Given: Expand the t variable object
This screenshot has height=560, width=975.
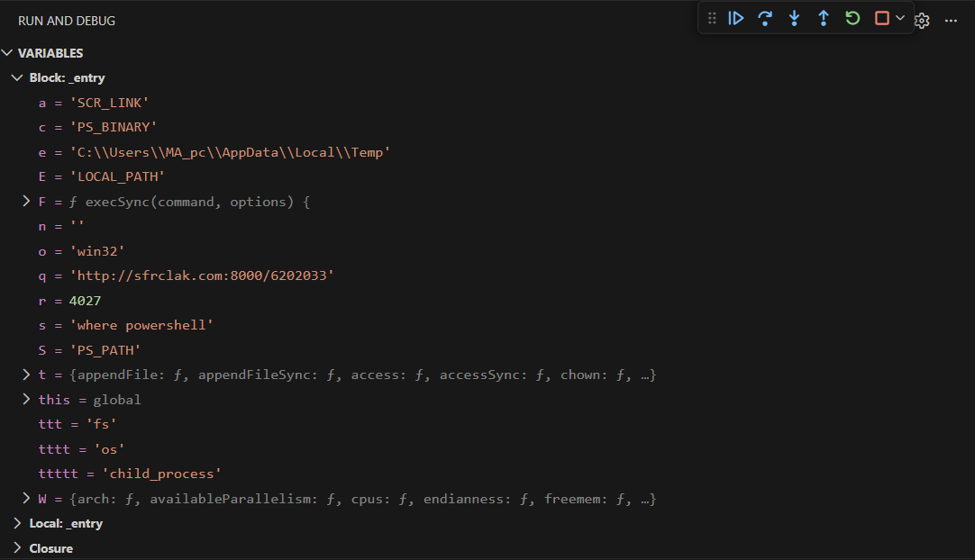Looking at the screenshot, I should click(x=26, y=375).
